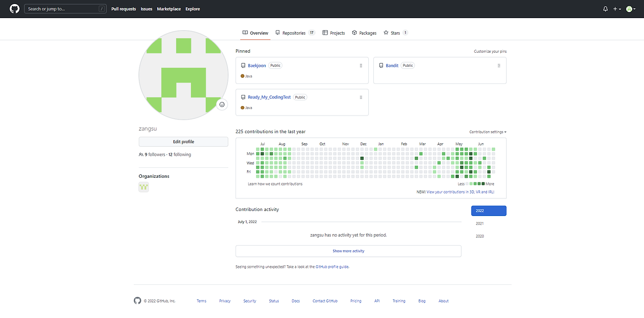Set status via the smiley icon
644x318 pixels.
(222, 104)
